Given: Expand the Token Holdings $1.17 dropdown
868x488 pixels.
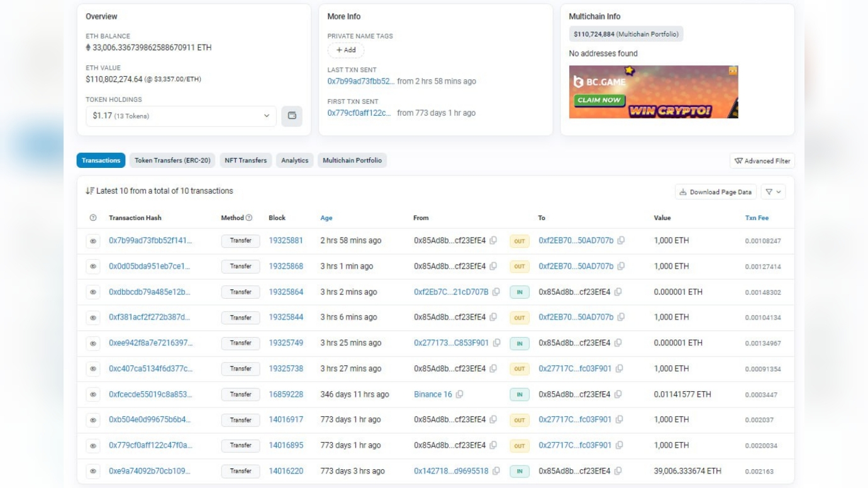Looking at the screenshot, I should [x=181, y=116].
